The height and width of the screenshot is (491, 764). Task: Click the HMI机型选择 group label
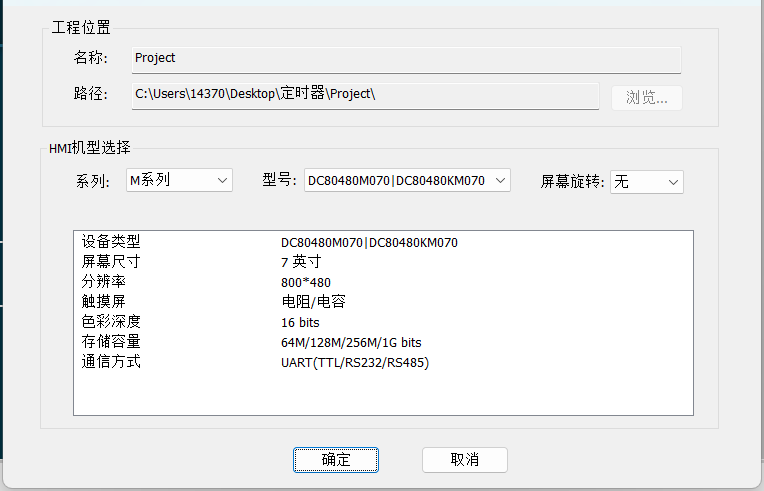point(90,148)
